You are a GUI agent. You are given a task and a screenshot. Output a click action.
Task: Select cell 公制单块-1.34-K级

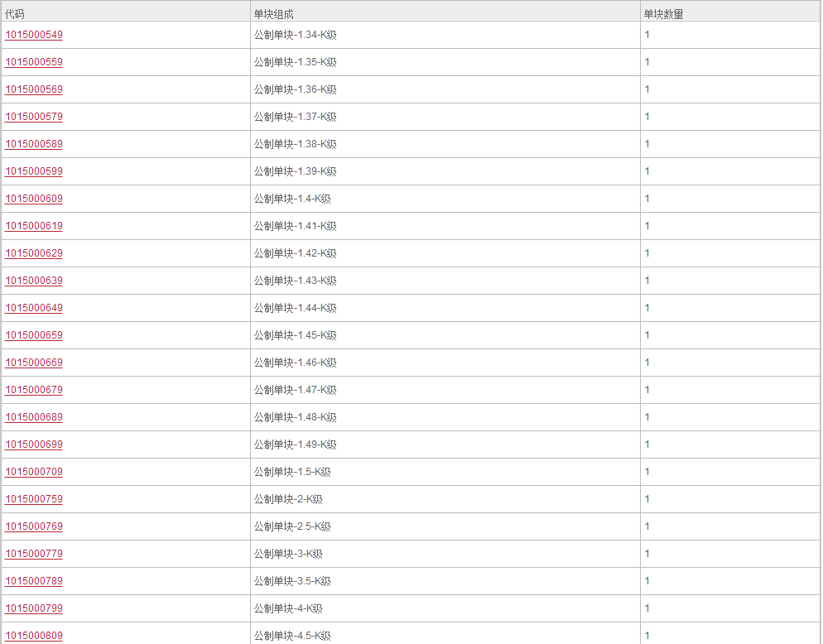tap(445, 35)
